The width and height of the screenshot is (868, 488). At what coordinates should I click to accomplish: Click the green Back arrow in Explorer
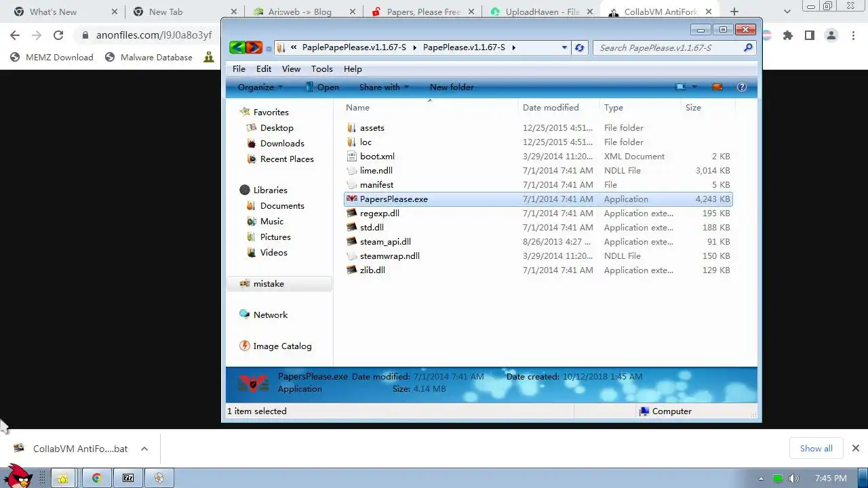coord(237,47)
